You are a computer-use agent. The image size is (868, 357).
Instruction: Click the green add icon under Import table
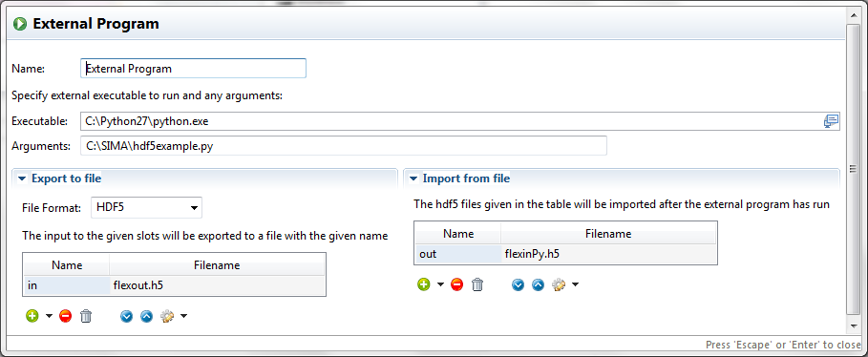click(x=424, y=284)
